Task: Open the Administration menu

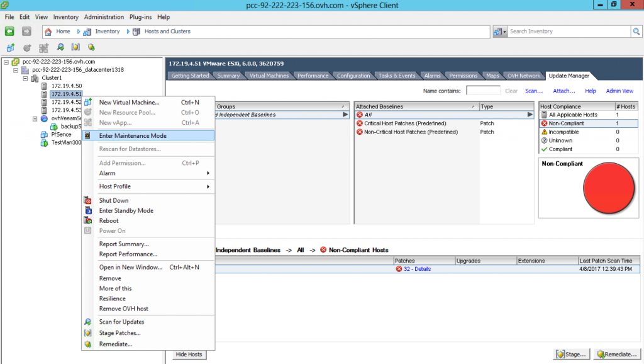Action: coord(104,17)
